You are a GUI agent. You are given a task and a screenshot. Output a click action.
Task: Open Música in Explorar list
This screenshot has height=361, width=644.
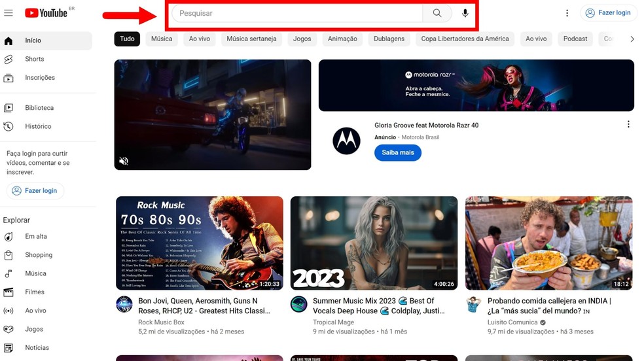[x=46, y=273]
